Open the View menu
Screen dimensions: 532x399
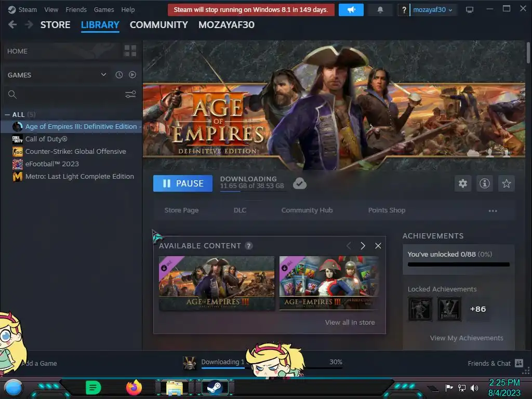pyautogui.click(x=51, y=10)
